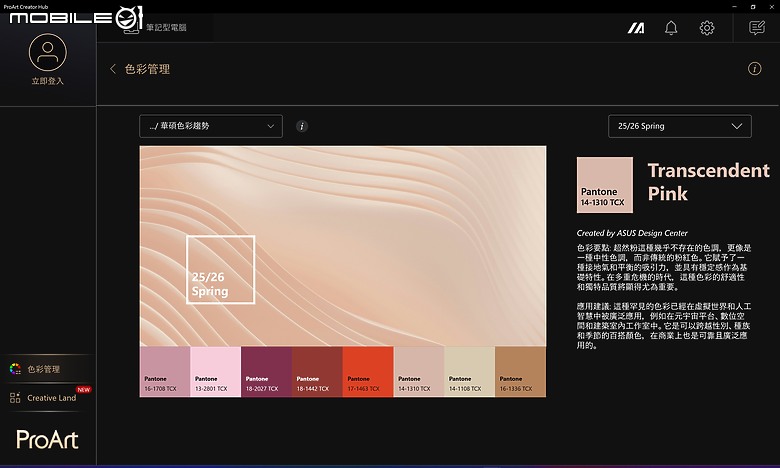The image size is (780, 468).
Task: Pick Pantone 14-1108 TCX beige swatch
Action: (x=469, y=372)
